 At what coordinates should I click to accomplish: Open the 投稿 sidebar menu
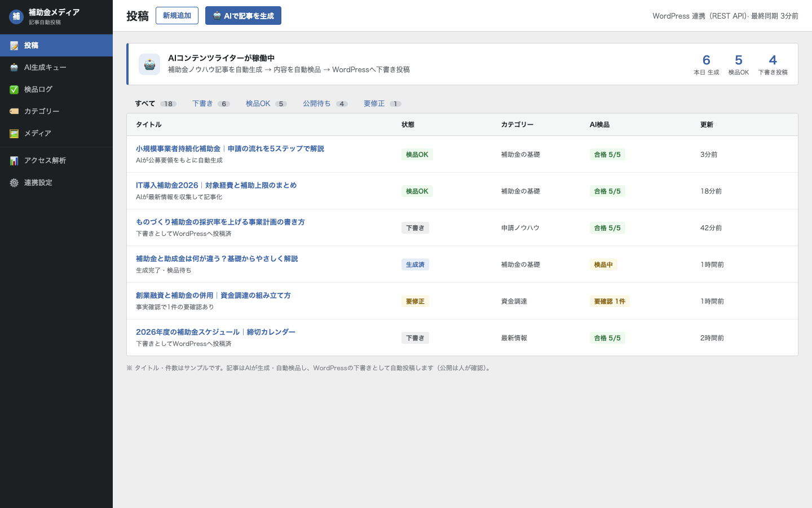click(x=56, y=45)
